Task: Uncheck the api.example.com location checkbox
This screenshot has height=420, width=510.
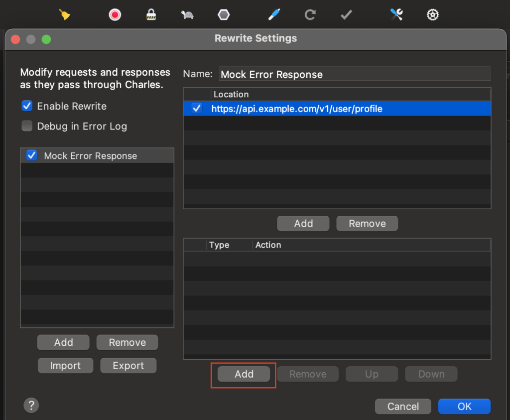Action: [197, 109]
